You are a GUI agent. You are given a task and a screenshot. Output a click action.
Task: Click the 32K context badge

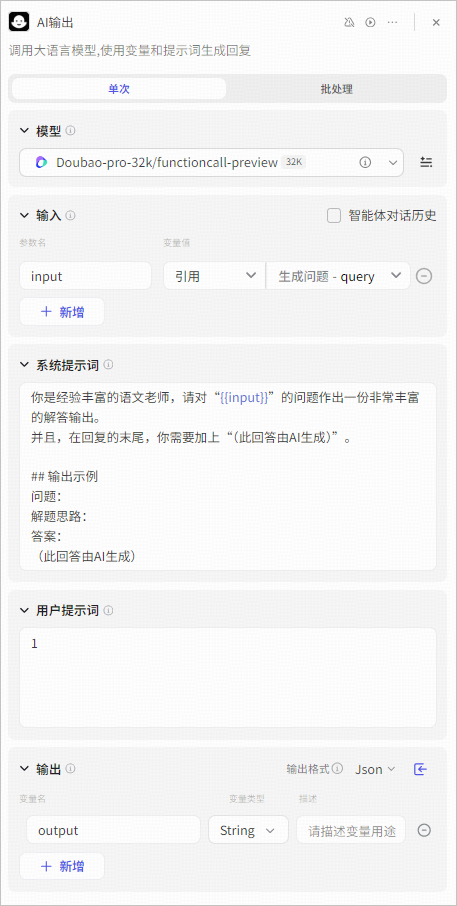pyautogui.click(x=294, y=162)
